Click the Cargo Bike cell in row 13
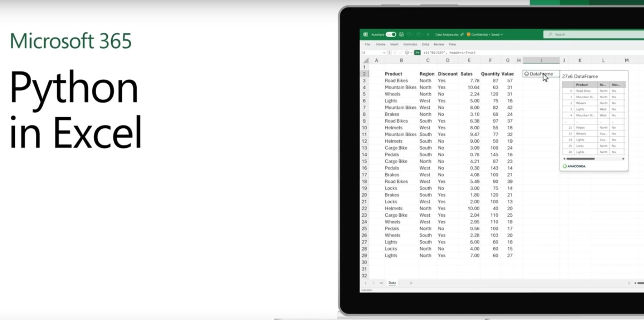This screenshot has height=320, width=644. click(396, 148)
